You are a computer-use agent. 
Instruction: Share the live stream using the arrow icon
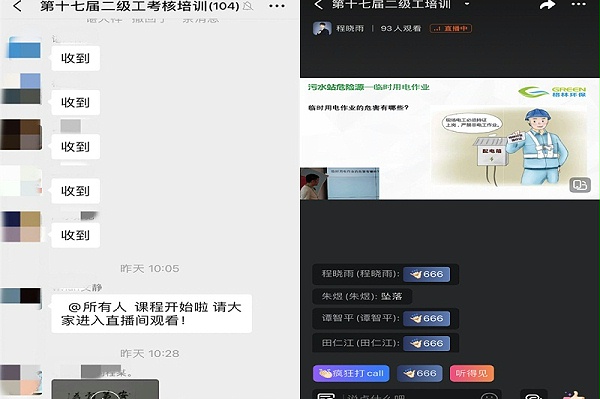pos(547,5)
